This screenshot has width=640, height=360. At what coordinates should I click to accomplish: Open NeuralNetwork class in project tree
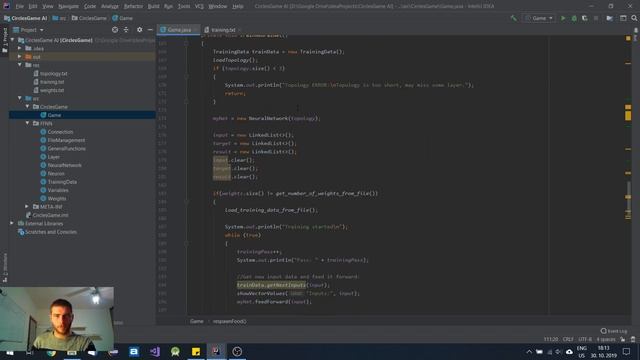pos(64,165)
